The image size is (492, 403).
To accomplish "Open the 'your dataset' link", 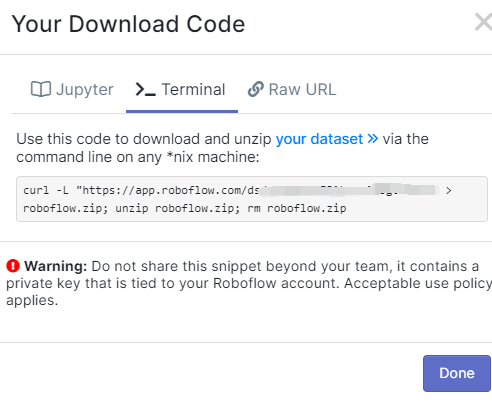I will [319, 139].
